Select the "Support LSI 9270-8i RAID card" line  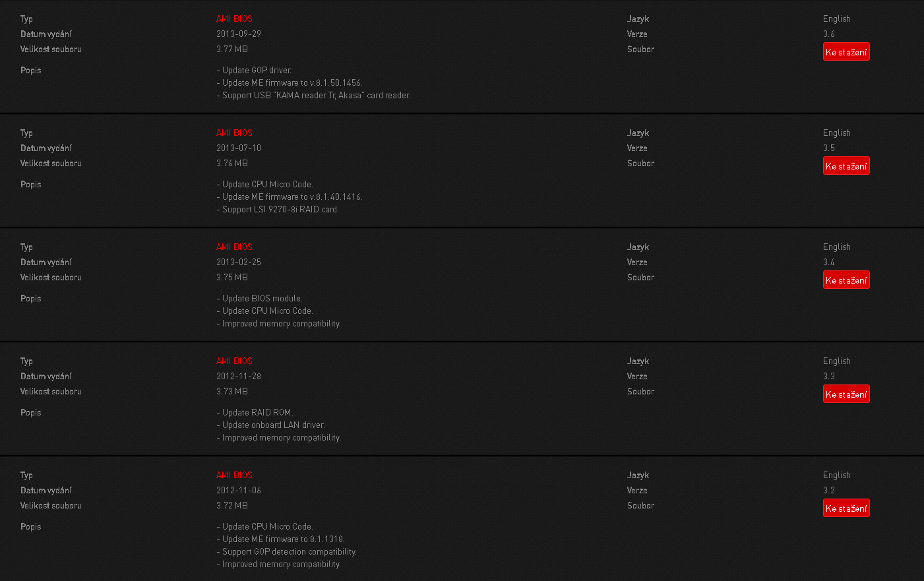coord(278,210)
